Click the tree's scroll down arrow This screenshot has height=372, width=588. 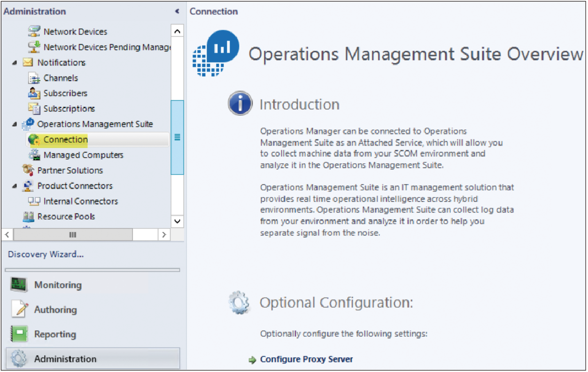(x=177, y=220)
